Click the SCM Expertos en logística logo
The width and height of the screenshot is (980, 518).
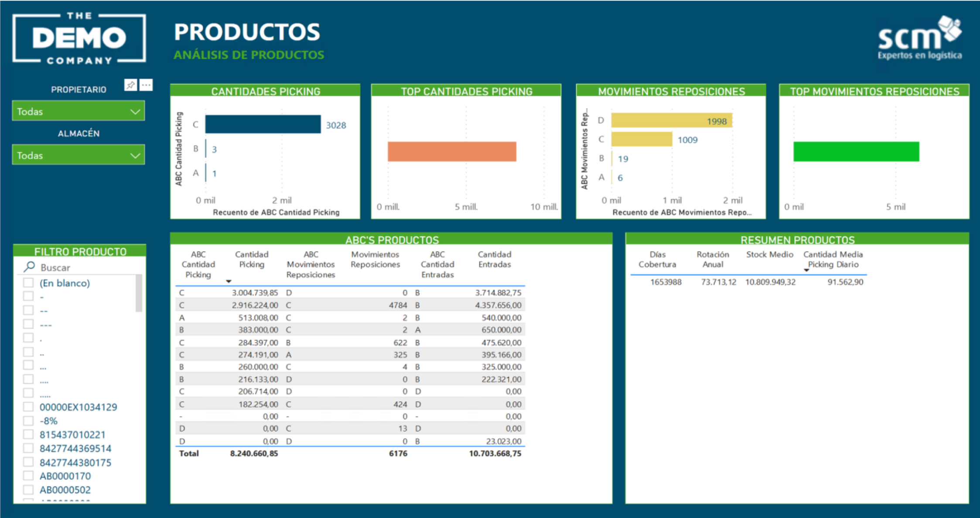919,38
